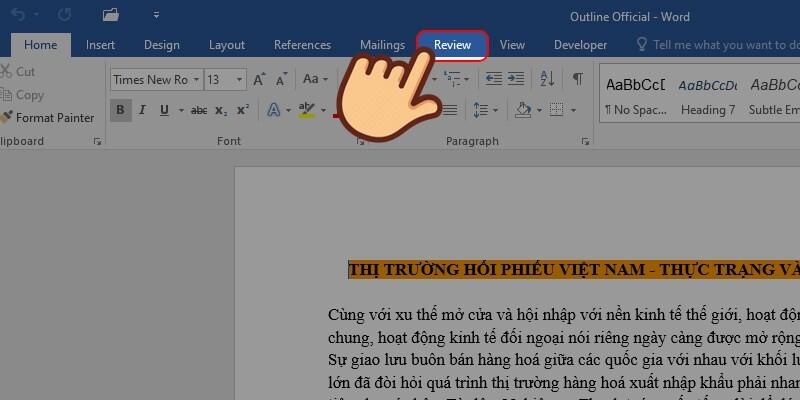Toggle Italic formatting
This screenshot has height=400, width=800.
[x=142, y=110]
